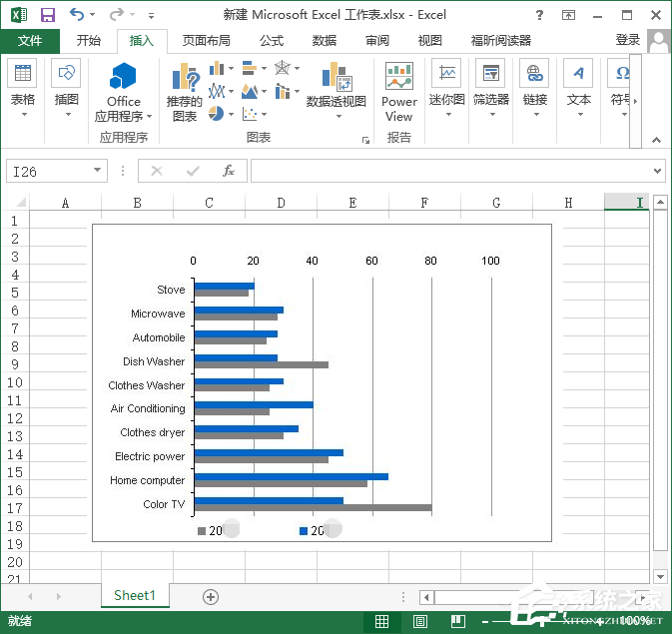Select the blue Home computer bar
The image size is (672, 634).
(292, 476)
